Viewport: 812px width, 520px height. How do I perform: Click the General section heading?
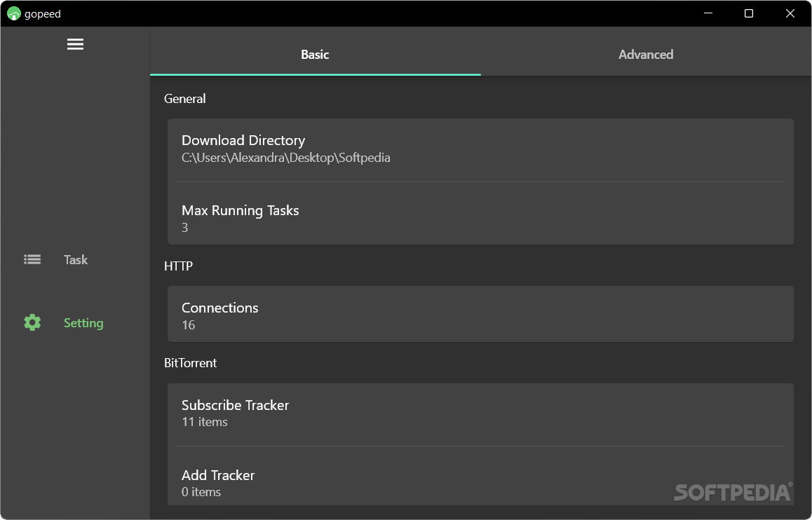point(185,98)
